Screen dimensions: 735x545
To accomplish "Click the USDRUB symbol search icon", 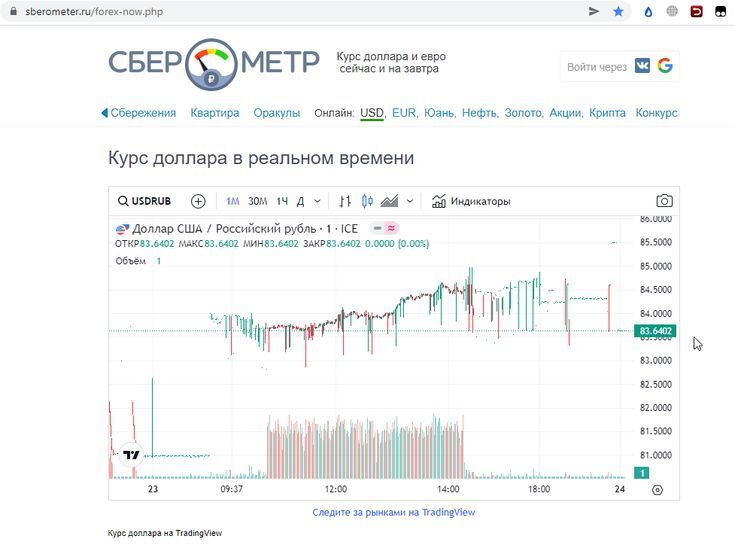I will pyautogui.click(x=123, y=201).
